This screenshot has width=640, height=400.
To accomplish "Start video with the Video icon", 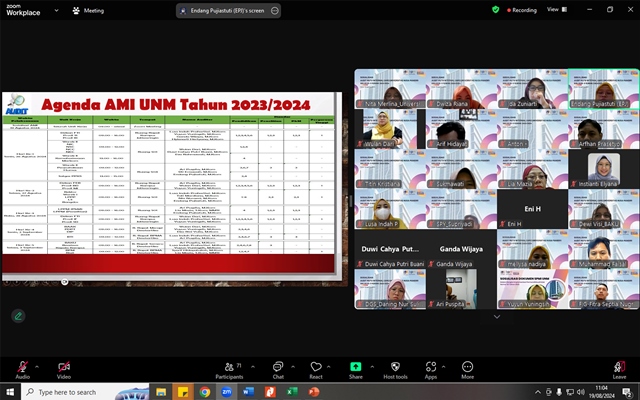I will [x=63, y=367].
